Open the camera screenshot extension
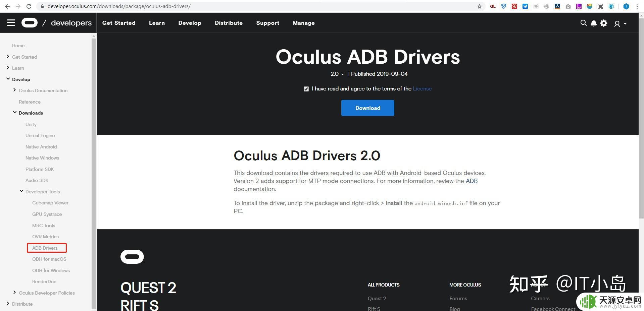 [568, 6]
